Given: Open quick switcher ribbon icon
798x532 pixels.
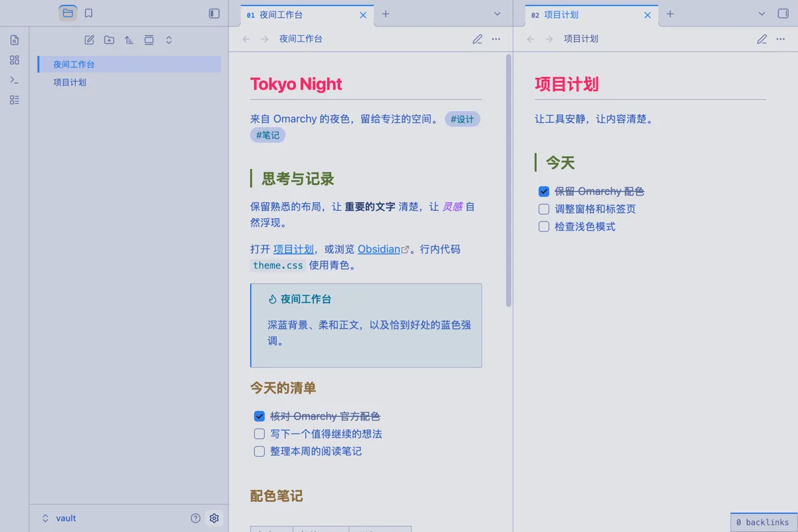Looking at the screenshot, I should click(x=15, y=40).
